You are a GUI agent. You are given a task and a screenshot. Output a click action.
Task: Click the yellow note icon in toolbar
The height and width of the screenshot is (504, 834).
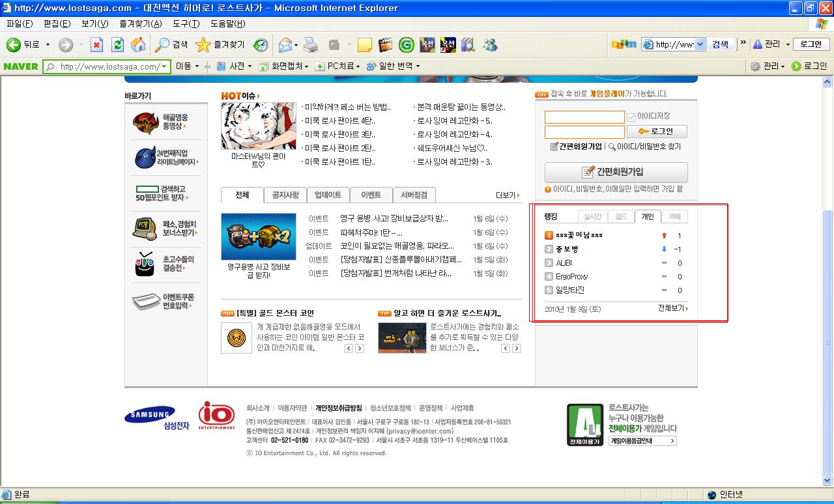pyautogui.click(x=365, y=45)
